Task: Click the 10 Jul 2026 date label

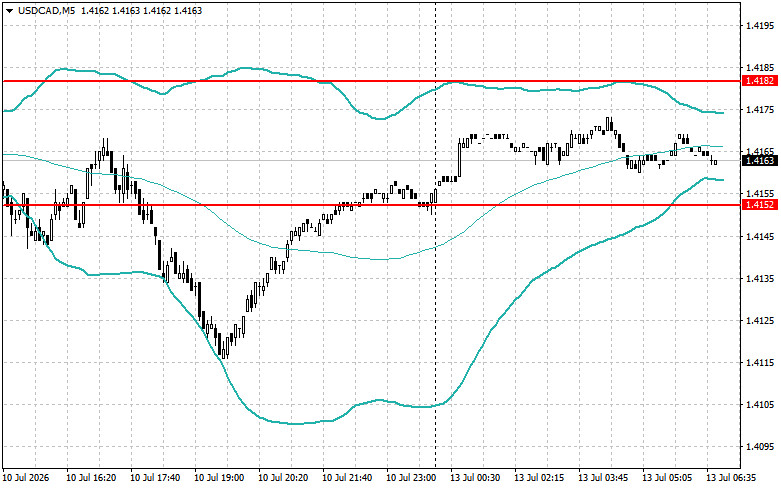Action: 26,478
